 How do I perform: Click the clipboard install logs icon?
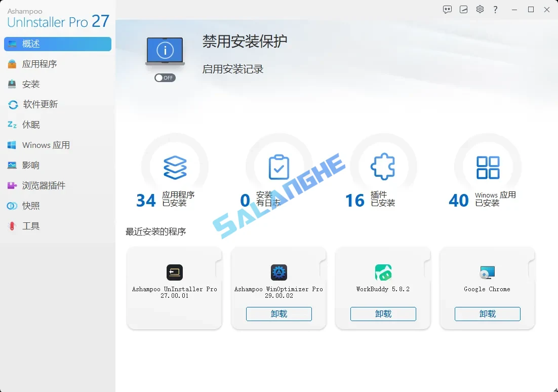278,167
